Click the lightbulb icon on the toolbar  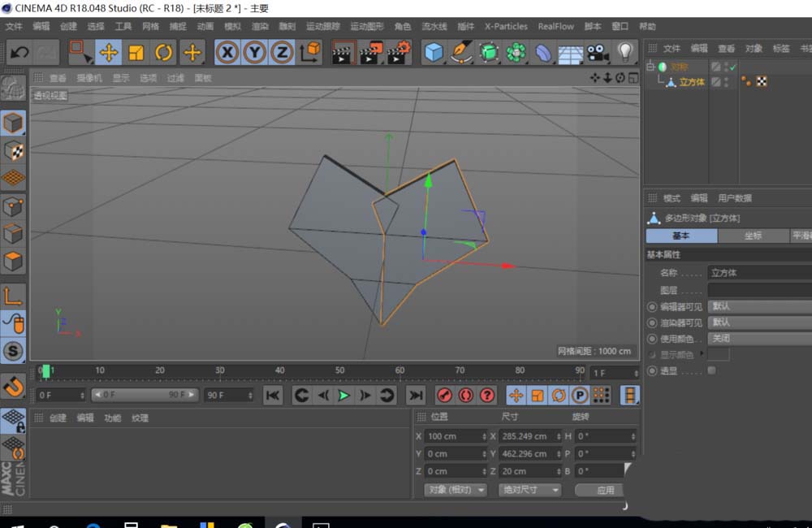(625, 52)
